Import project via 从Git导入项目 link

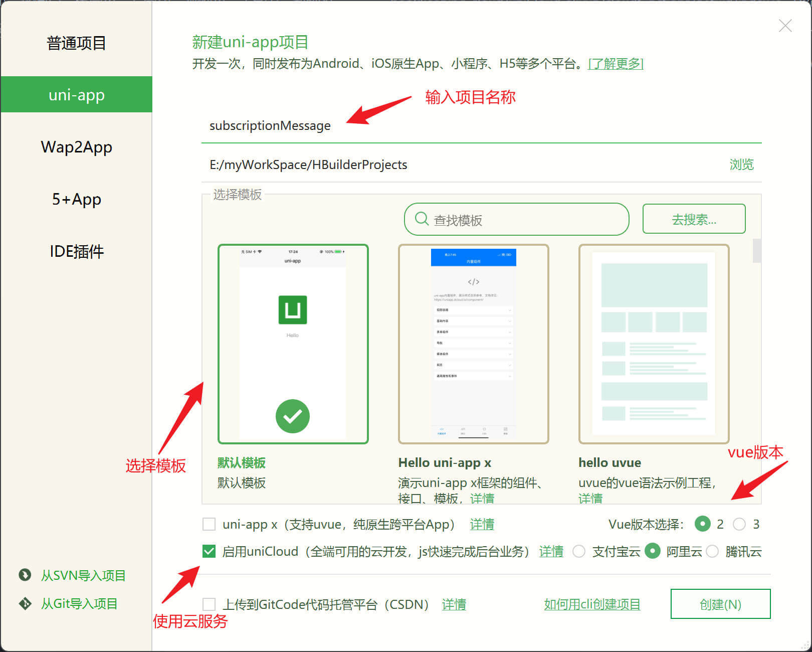tap(79, 603)
